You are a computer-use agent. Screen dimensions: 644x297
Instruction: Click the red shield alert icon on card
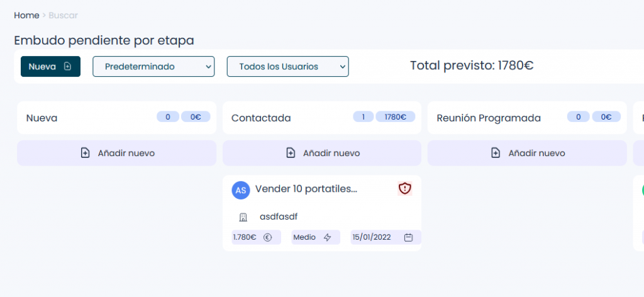click(x=405, y=188)
